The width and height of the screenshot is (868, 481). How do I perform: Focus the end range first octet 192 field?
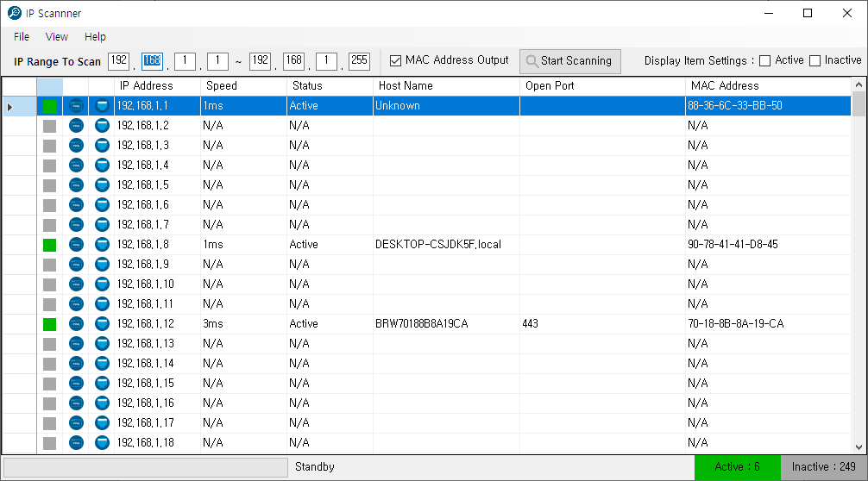(261, 61)
